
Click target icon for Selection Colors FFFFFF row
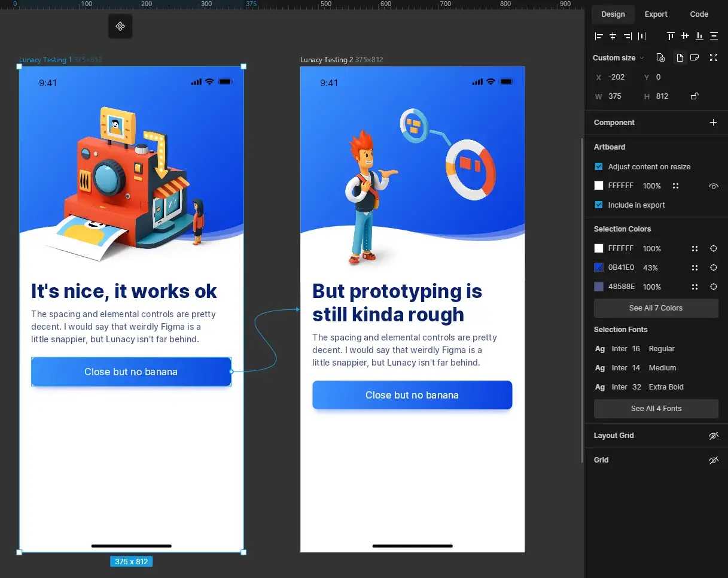(x=714, y=249)
